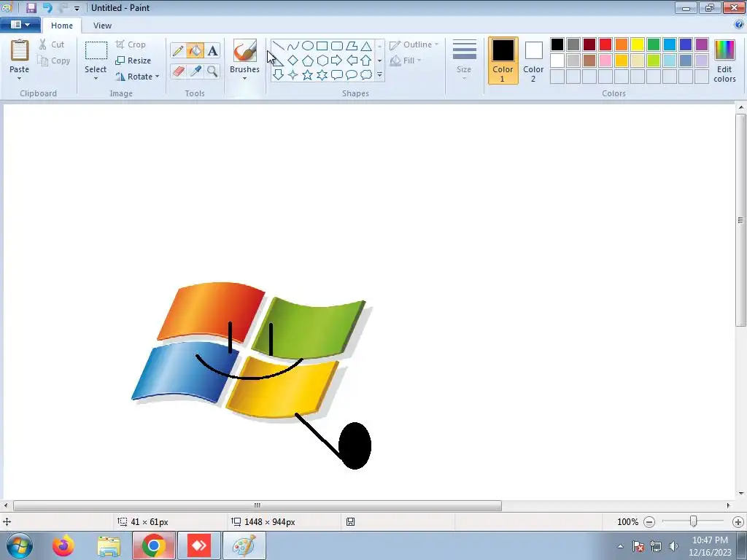The height and width of the screenshot is (560, 747).
Task: Click the Resize button
Action: pos(133,61)
